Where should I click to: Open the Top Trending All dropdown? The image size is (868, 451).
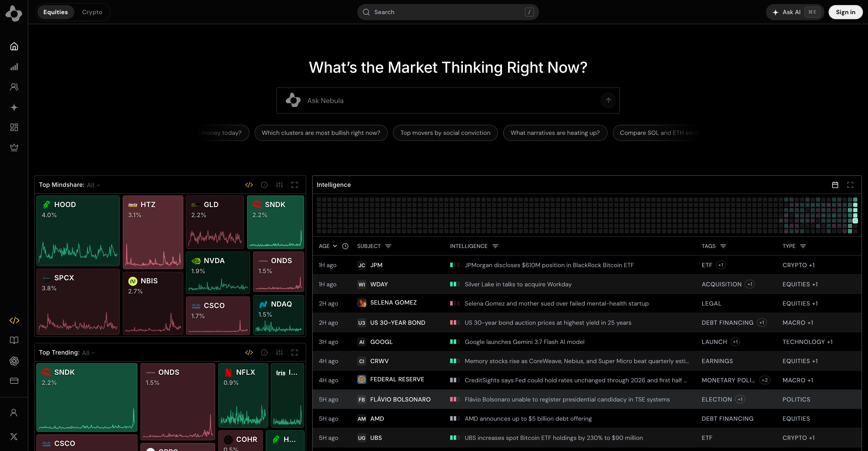(89, 353)
